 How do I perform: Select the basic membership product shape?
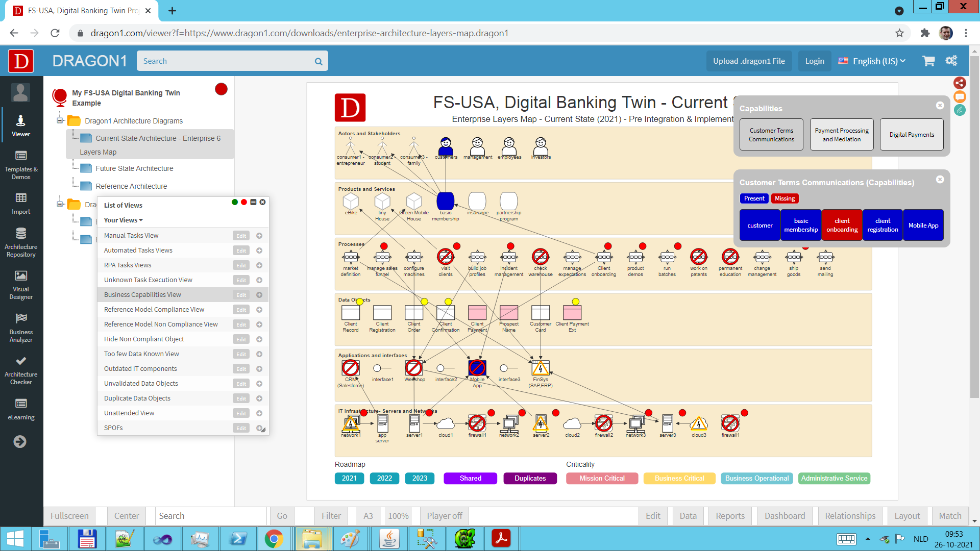coord(446,201)
